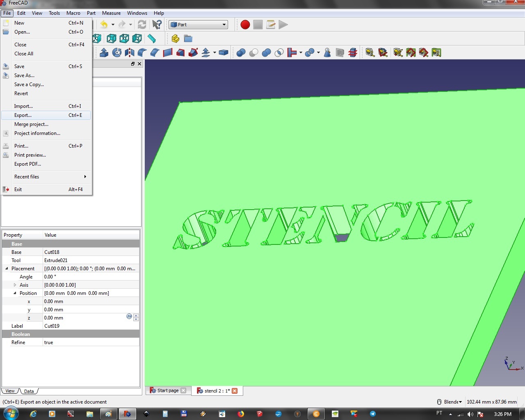Click the ruler measure distance icon
The width and height of the screenshot is (525, 420).
coord(152,39)
